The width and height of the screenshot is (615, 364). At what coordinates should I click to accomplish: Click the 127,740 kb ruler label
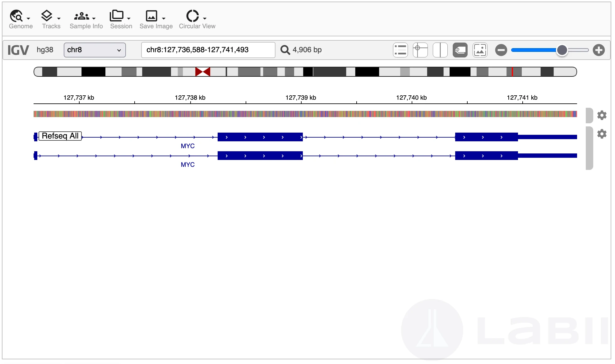411,98
